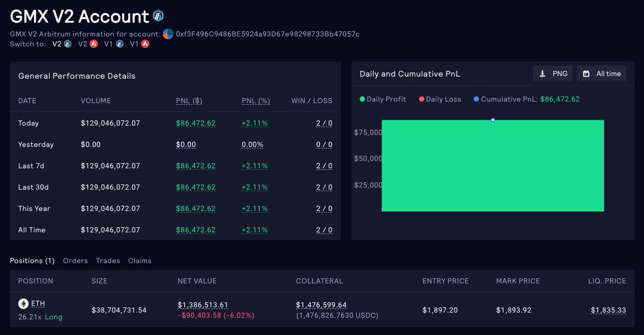The image size is (644, 335).
Task: Click the ETH position name link
Action: (38, 303)
